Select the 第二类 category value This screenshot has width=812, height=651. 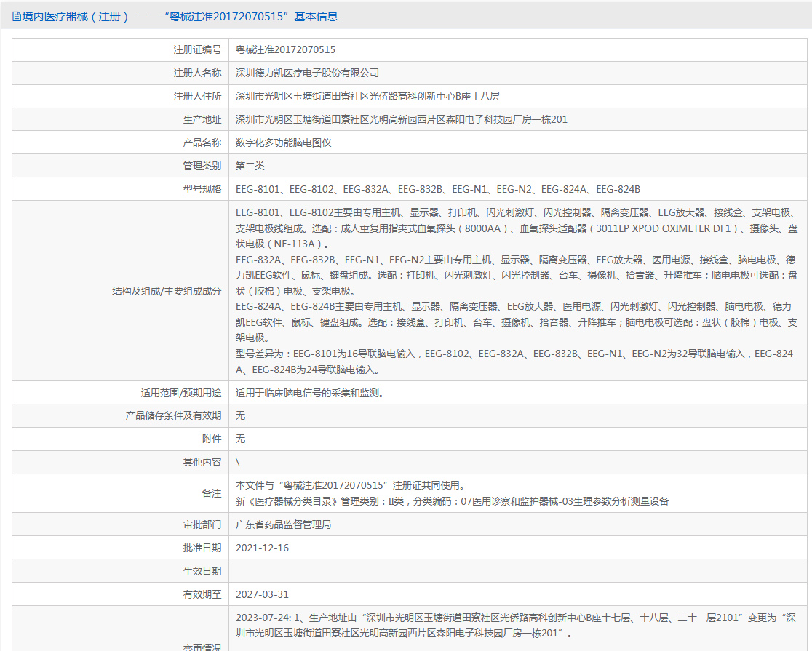250,167
